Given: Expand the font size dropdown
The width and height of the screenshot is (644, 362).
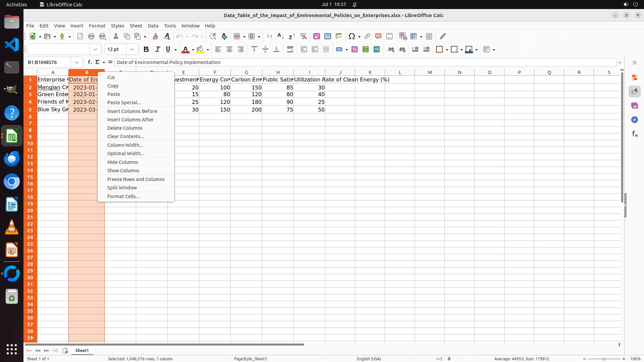Looking at the screenshot, I should (x=132, y=50).
